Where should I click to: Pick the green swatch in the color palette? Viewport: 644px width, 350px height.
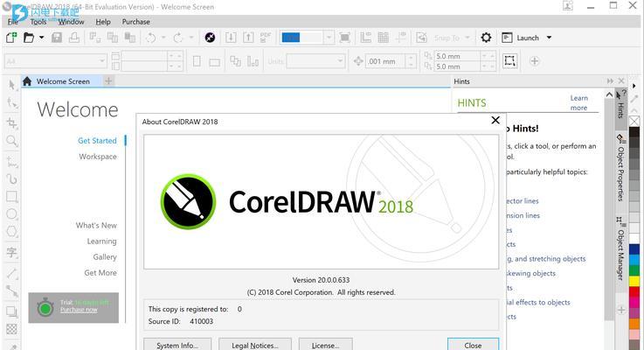pyautogui.click(x=634, y=270)
